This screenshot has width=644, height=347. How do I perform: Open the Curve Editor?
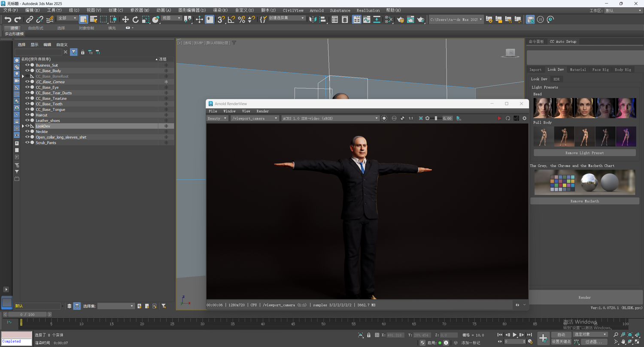[367, 19]
